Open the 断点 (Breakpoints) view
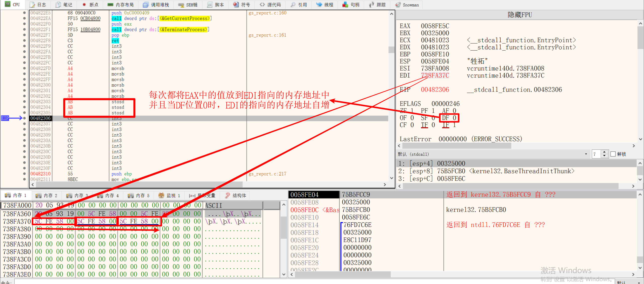Image resolution: width=644 pixels, height=284 pixels. (x=90, y=5)
